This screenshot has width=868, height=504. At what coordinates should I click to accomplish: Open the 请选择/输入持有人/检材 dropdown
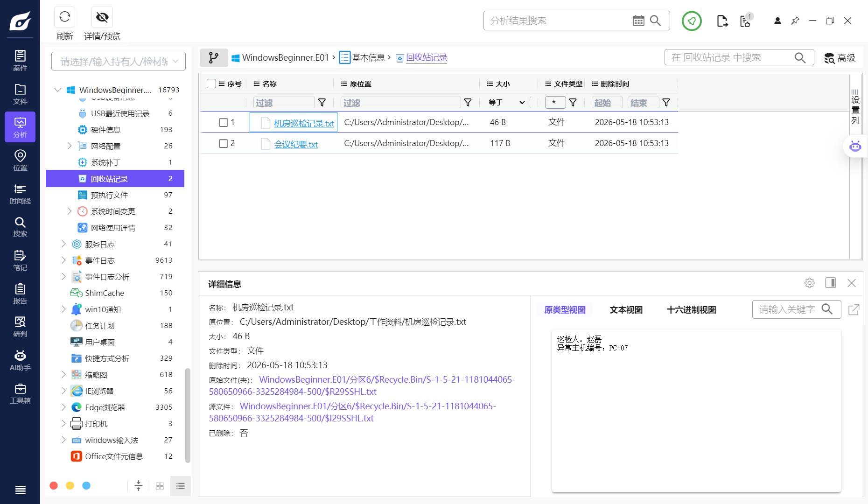[119, 61]
